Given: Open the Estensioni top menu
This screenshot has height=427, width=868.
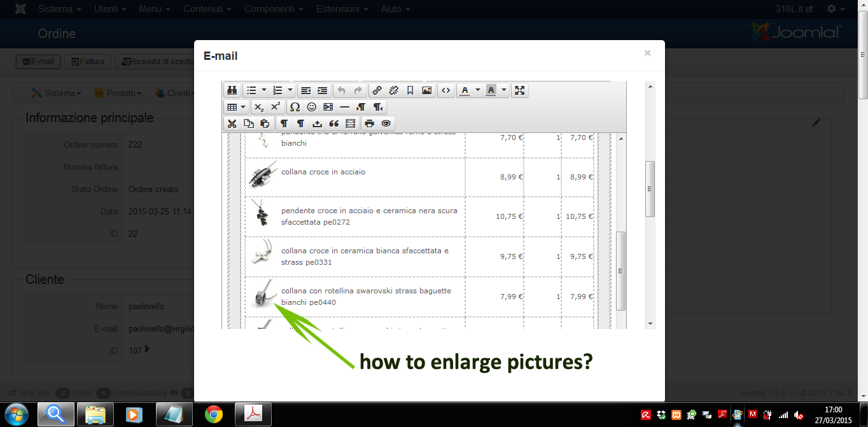Looking at the screenshot, I should [x=343, y=9].
